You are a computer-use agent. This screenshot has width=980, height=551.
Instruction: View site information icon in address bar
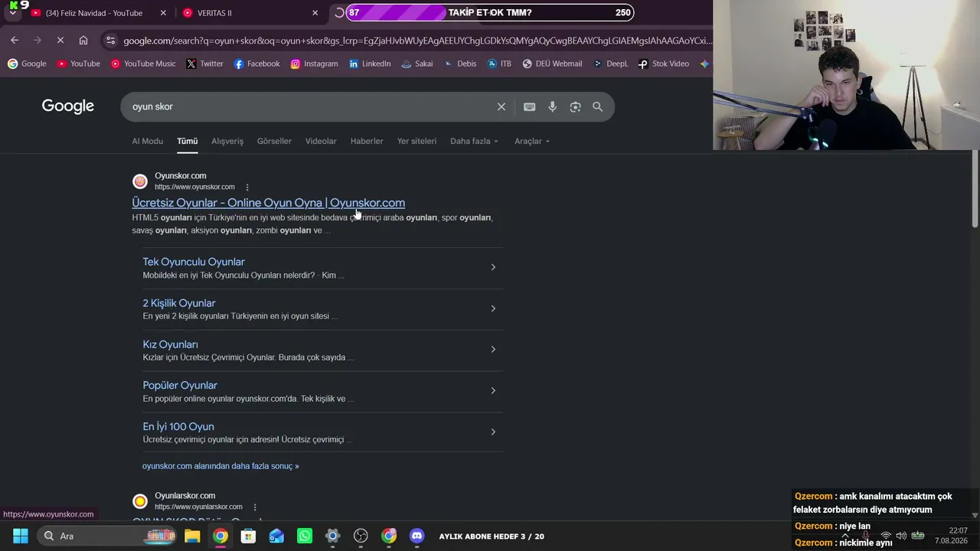(x=111, y=41)
